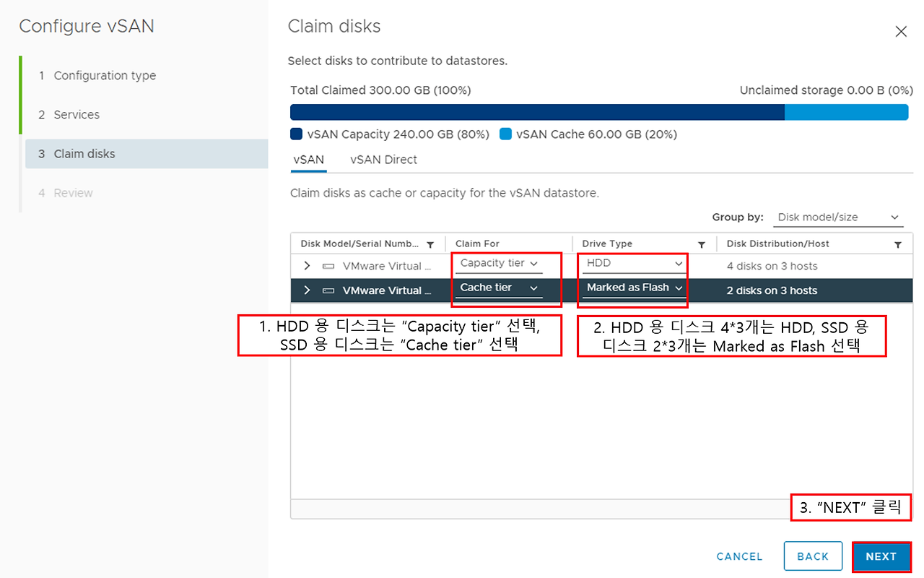Click the dark capacity portion of storage bar
The width and height of the screenshot is (924, 578).
click(537, 112)
